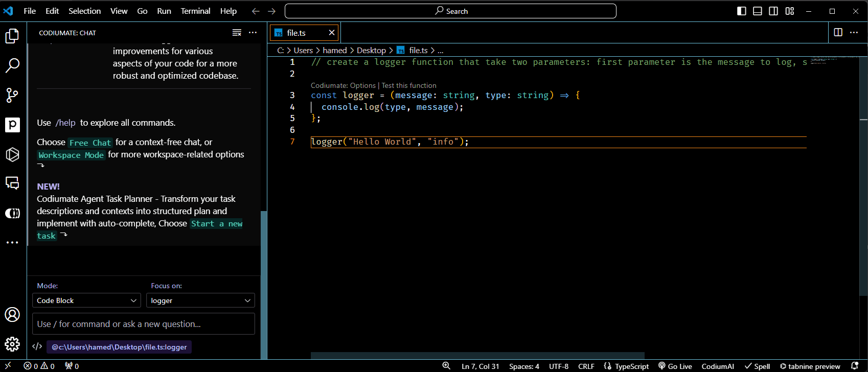
Task: Toggle the bottom panel layout icon
Action: (758, 11)
